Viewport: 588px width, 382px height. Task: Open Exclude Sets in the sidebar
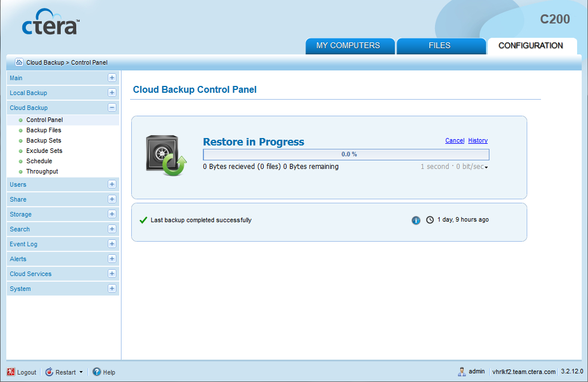(x=44, y=151)
